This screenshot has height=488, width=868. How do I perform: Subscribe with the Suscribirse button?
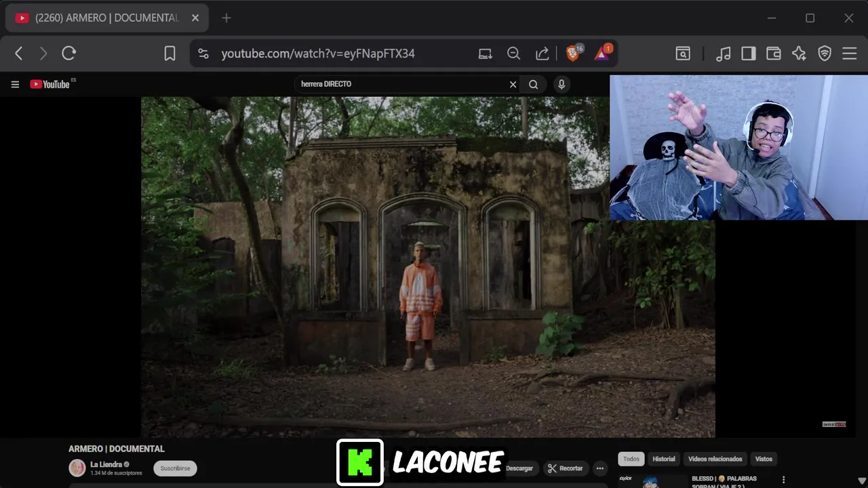point(175,468)
